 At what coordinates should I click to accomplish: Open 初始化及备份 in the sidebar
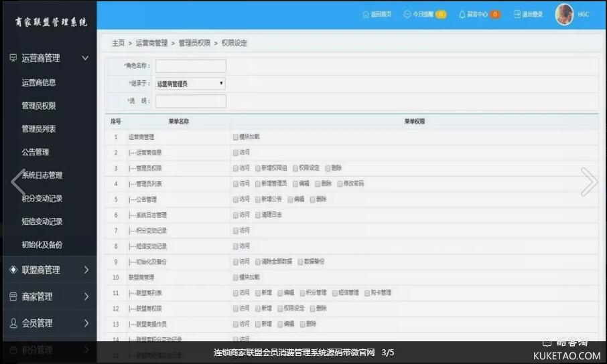coord(42,245)
